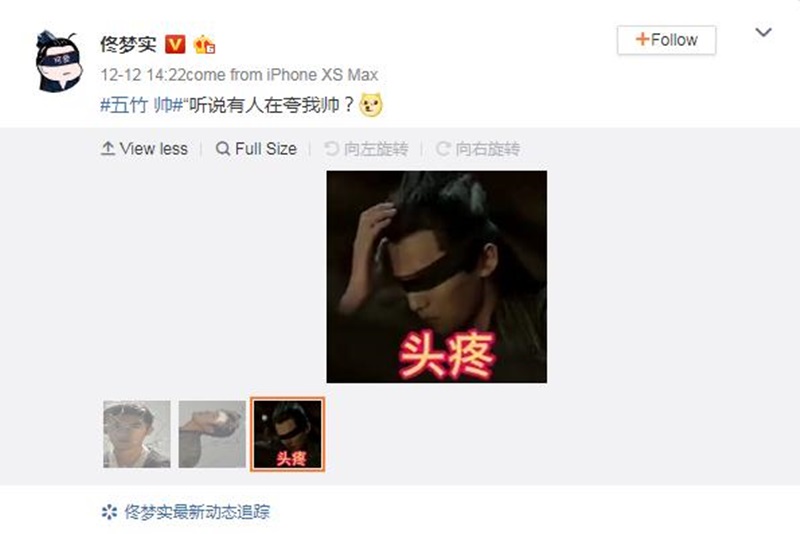The width and height of the screenshot is (800, 534).
Task: Open the #五竹 帅# hashtag topic
Action: pyautogui.click(x=141, y=105)
